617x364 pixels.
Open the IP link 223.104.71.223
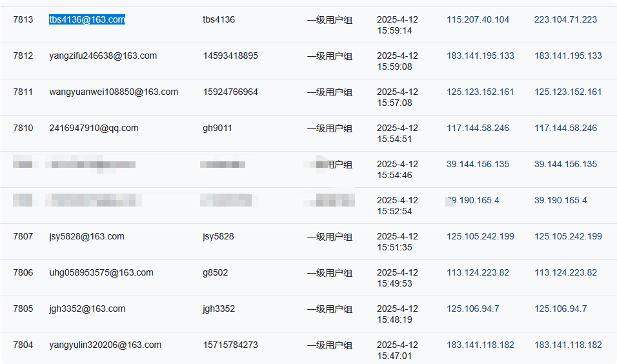[x=565, y=19]
